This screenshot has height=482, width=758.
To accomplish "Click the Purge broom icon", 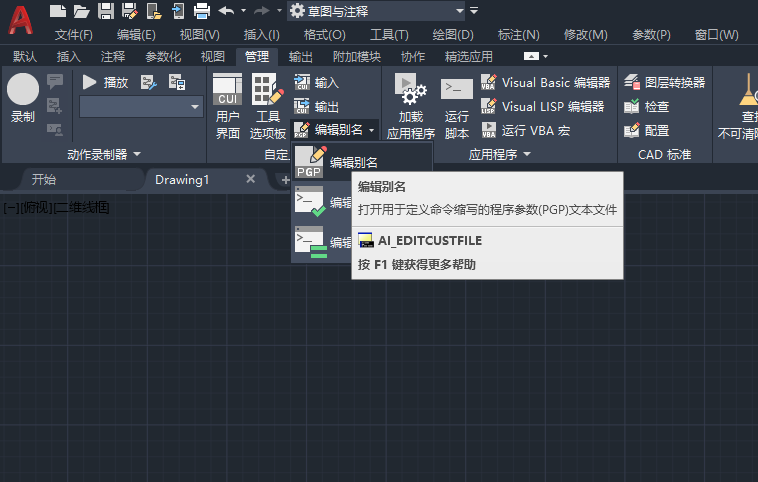I will click(x=748, y=89).
